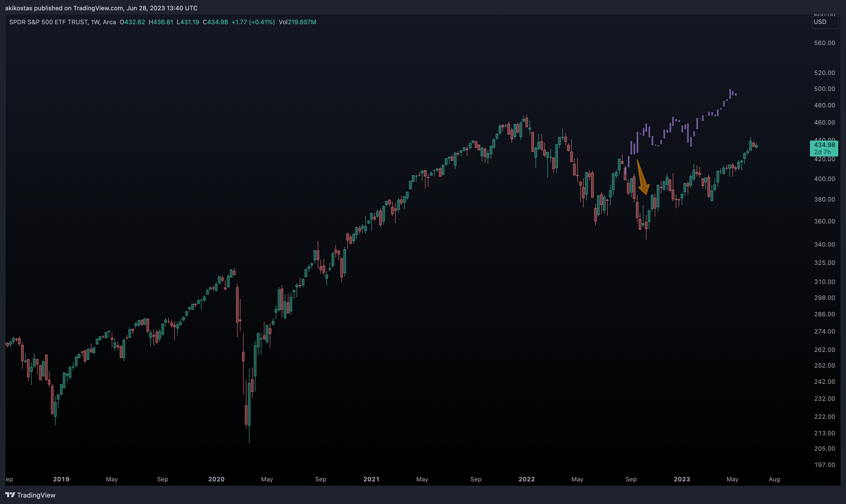Select the open value O432.62

132,22
